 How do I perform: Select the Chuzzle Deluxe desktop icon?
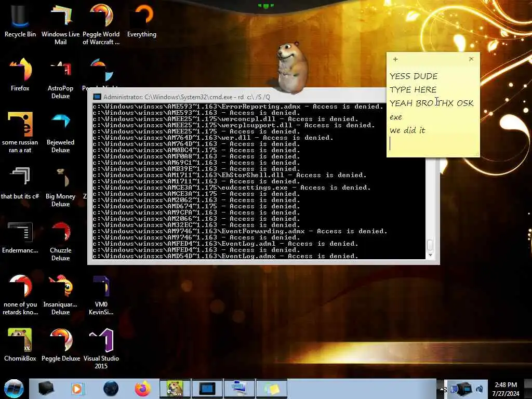click(60, 241)
